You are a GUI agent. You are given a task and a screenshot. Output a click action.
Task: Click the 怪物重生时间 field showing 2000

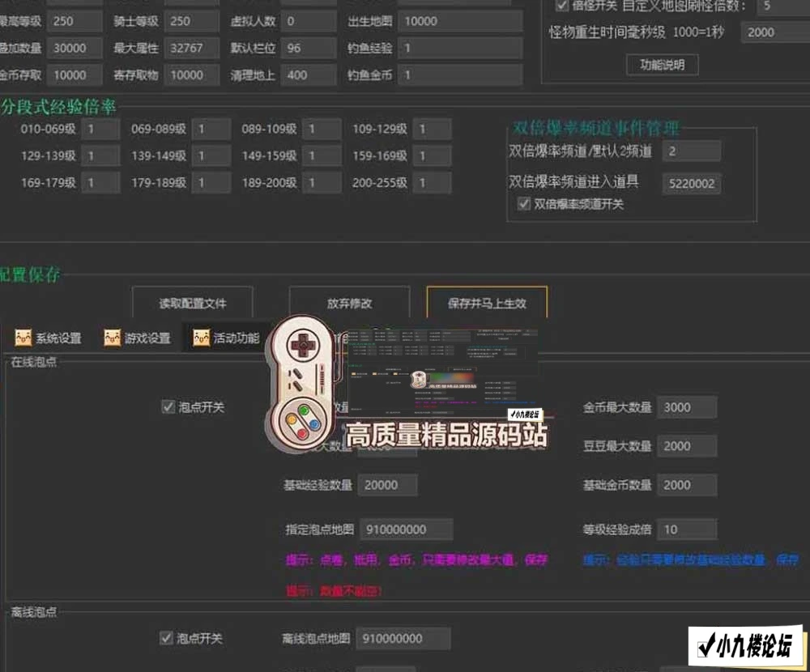pyautogui.click(x=775, y=32)
